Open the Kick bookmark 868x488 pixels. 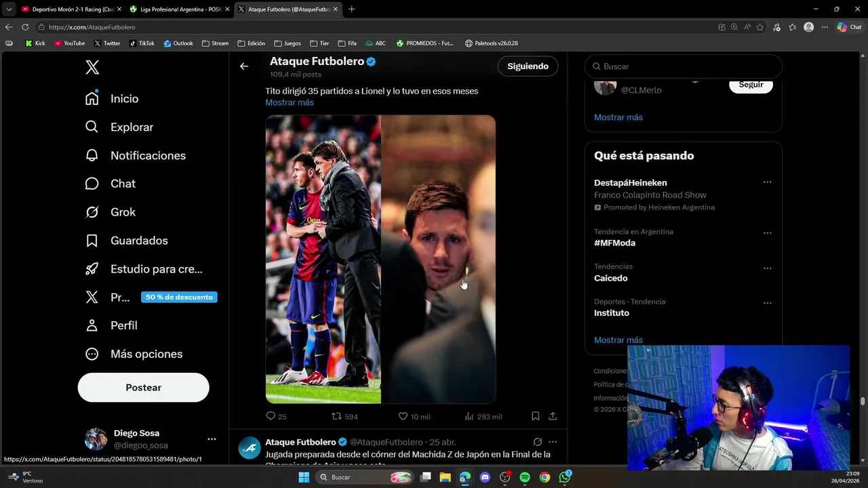(35, 43)
